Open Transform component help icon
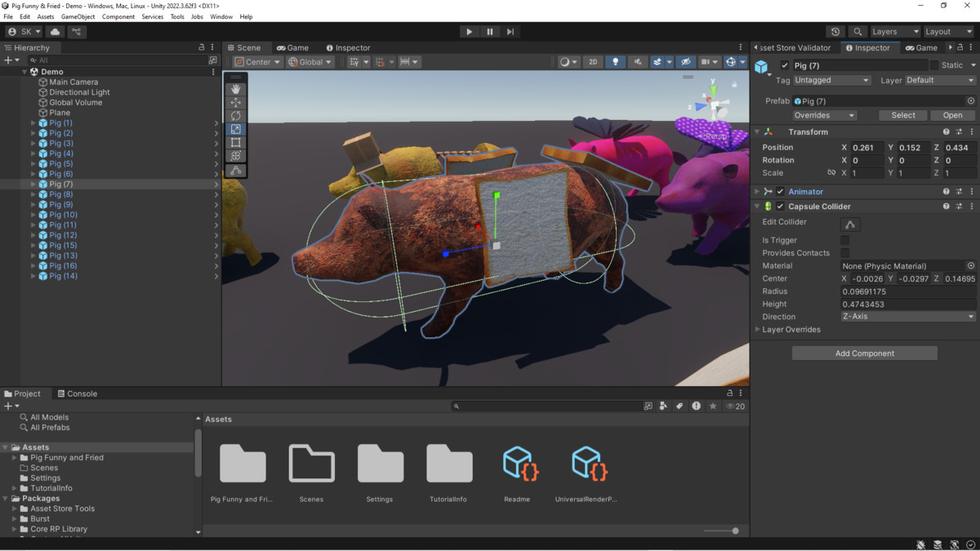Screen dimensions: 980x551 click(947, 131)
